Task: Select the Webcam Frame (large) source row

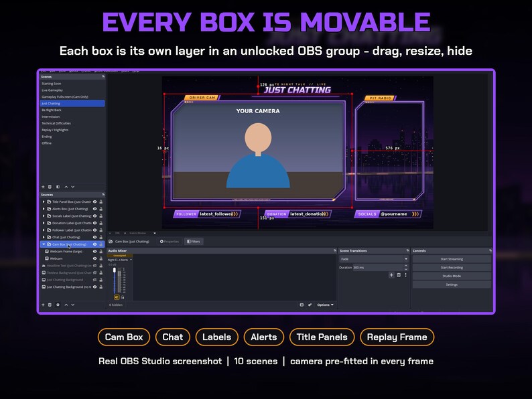Action: coord(72,252)
